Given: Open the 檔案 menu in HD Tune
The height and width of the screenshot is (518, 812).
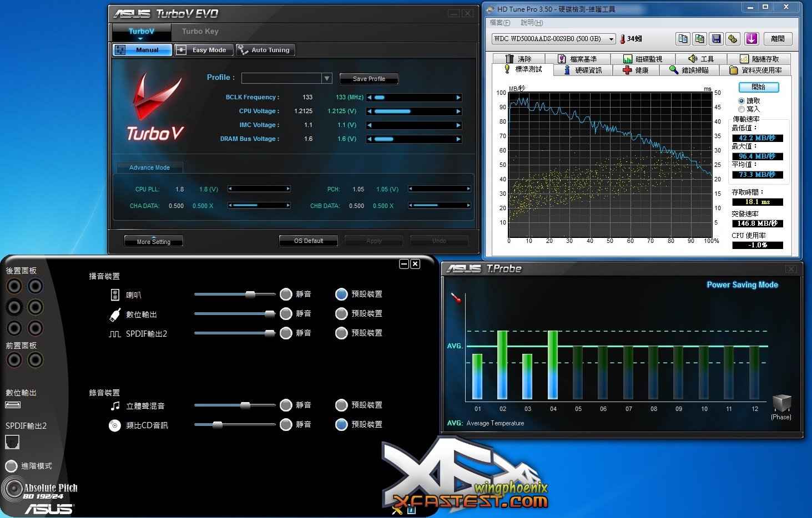Looking at the screenshot, I should pos(500,23).
